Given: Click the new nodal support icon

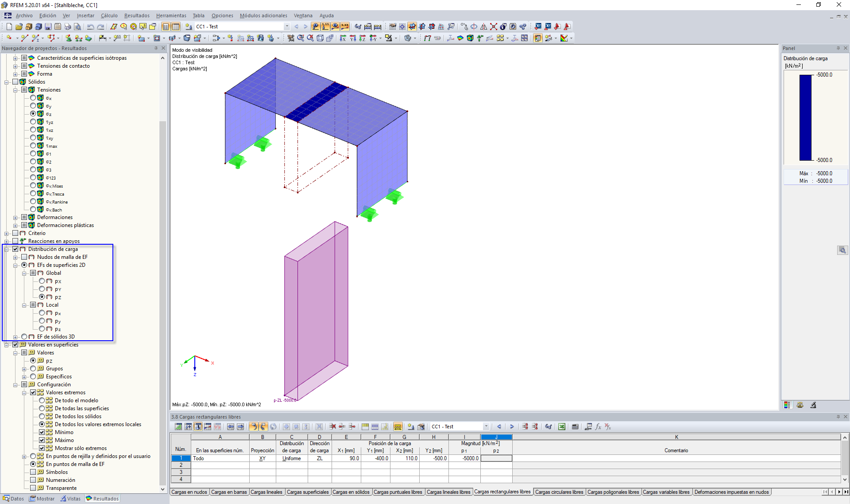Looking at the screenshot, I should [69, 38].
